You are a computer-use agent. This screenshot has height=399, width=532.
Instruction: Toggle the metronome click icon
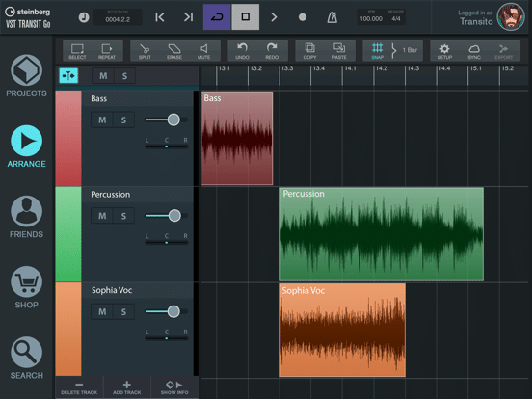[x=332, y=17]
